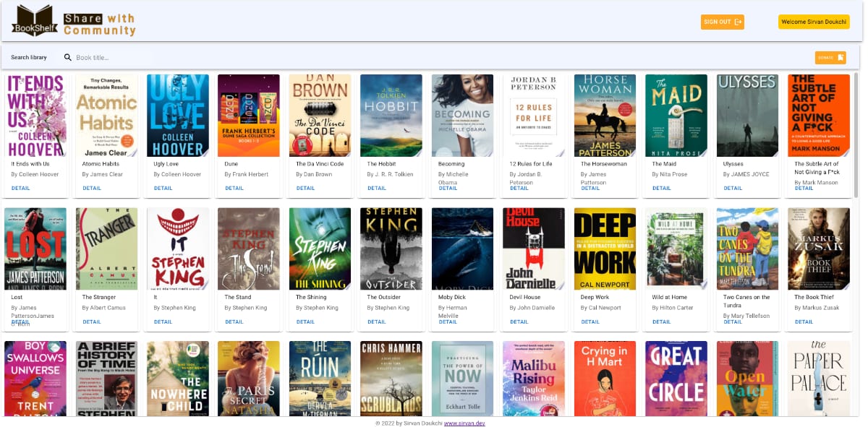Open Detail for Dune
868x427 pixels.
[x=234, y=188]
